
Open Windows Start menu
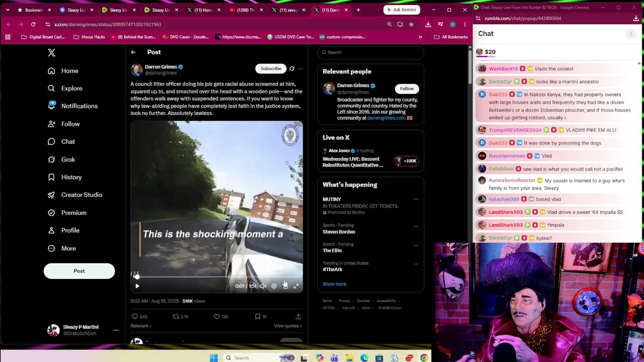[214, 358]
